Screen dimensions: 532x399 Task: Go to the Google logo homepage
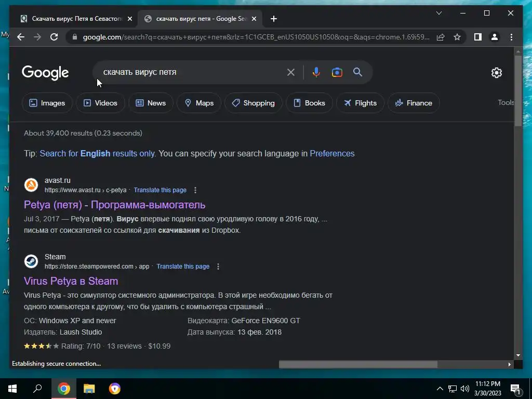tap(45, 73)
